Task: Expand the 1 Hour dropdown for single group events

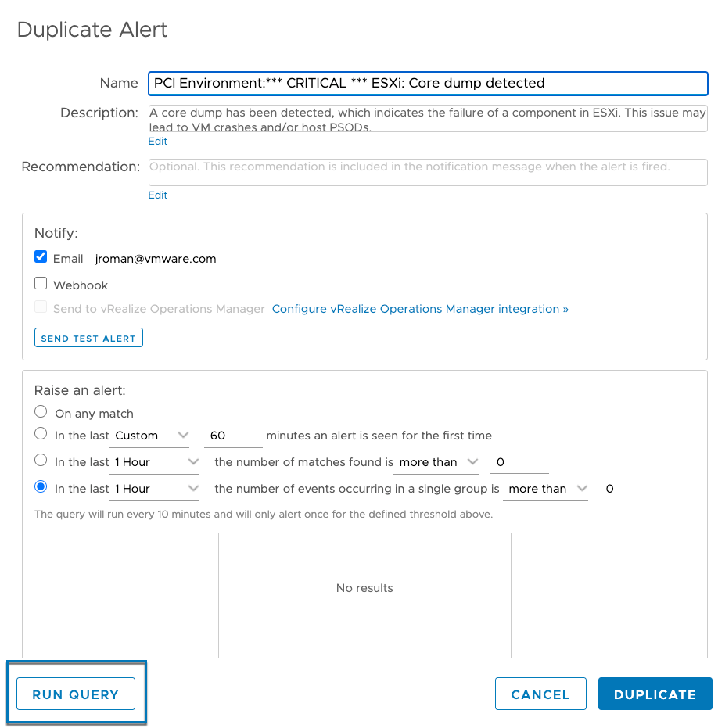Action: [156, 489]
